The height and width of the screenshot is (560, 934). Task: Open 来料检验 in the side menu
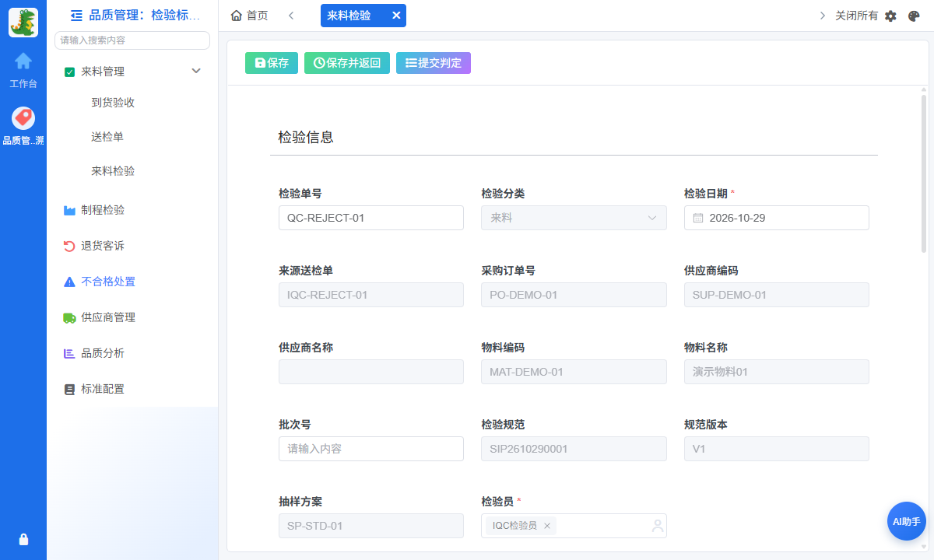coord(113,170)
